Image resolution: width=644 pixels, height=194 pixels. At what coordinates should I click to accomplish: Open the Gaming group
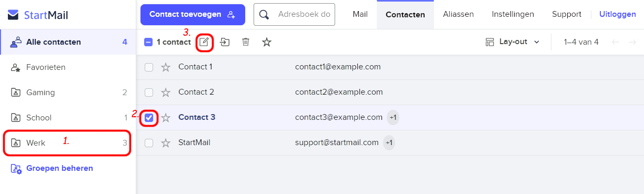[x=68, y=93]
